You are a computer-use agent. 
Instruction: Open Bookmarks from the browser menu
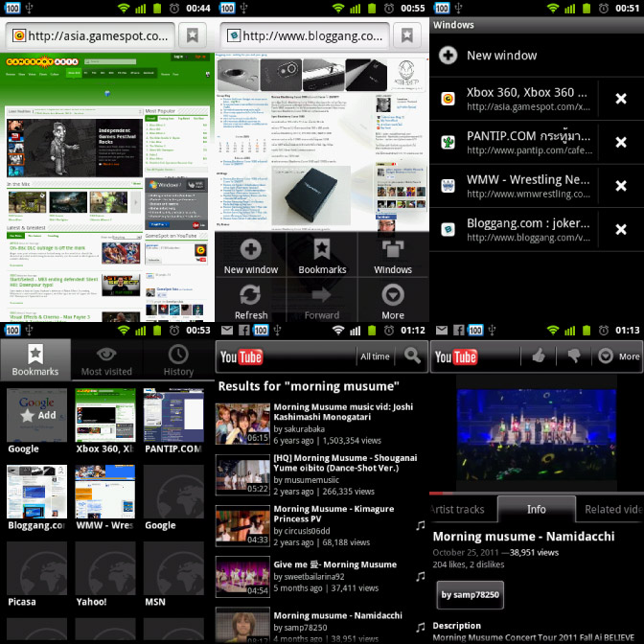click(322, 256)
